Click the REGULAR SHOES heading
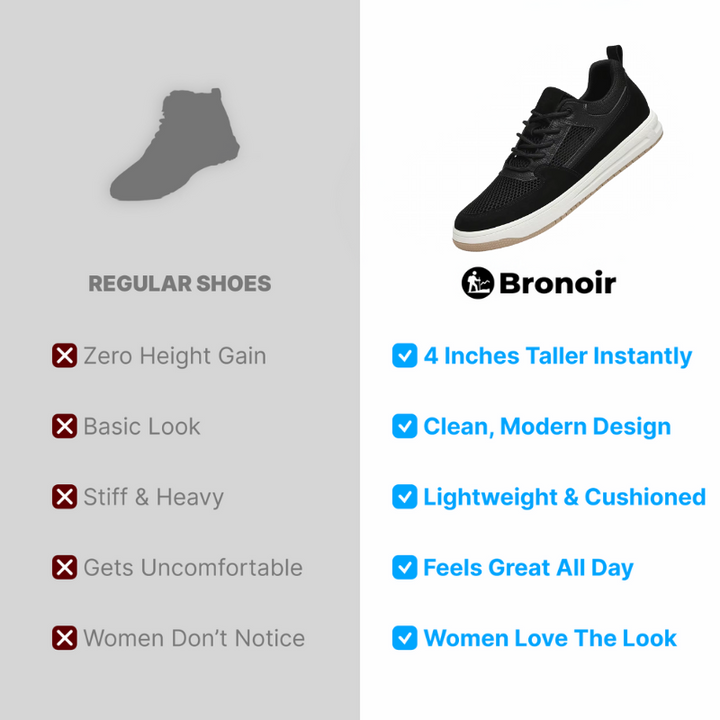Viewport: 720px width, 720px height. click(180, 283)
